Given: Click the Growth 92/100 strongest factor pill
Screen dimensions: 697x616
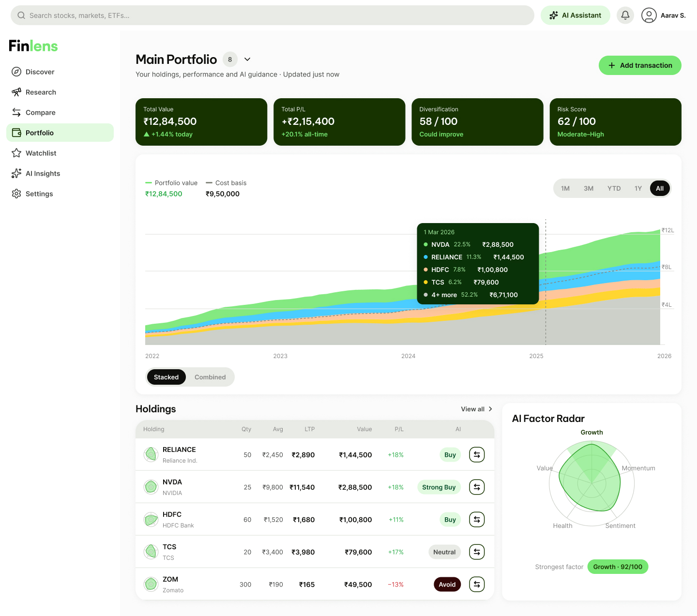Looking at the screenshot, I should [618, 567].
